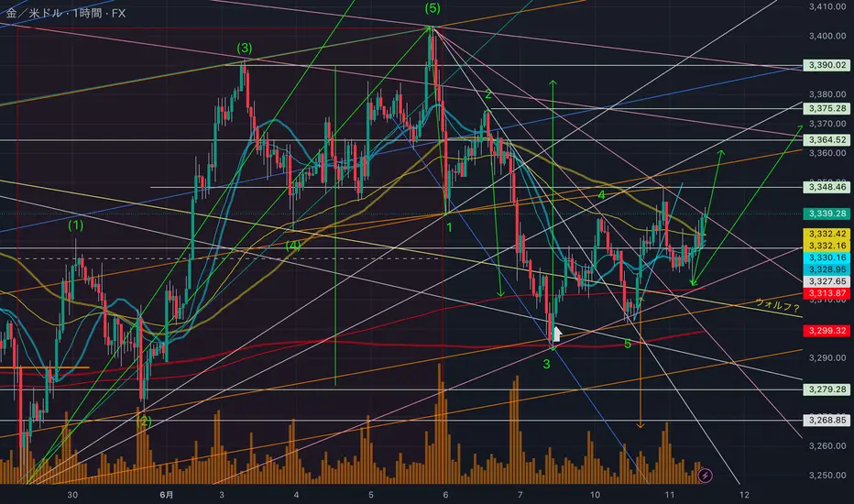The image size is (854, 504).
Task: Click date 30 on the time axis
Action: point(72,495)
